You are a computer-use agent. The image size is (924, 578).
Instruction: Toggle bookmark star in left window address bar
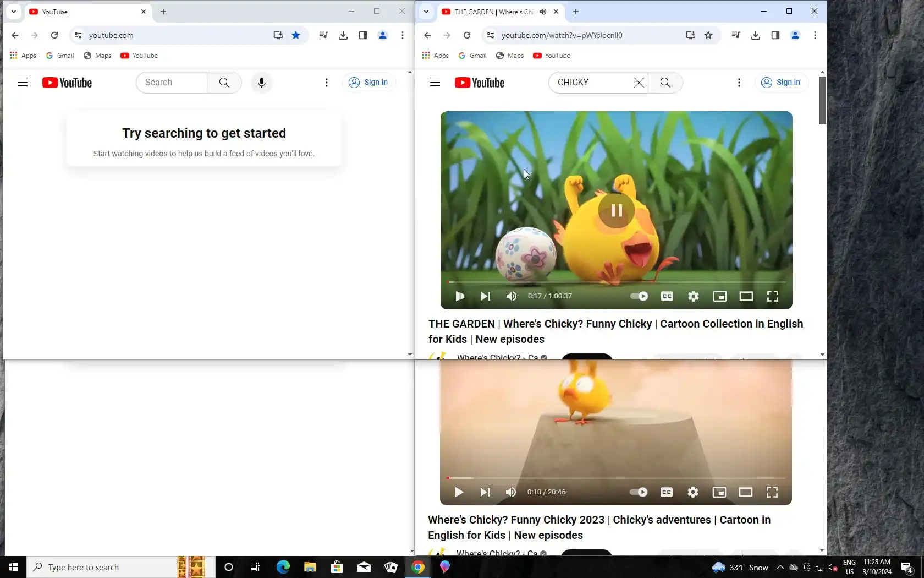(296, 35)
